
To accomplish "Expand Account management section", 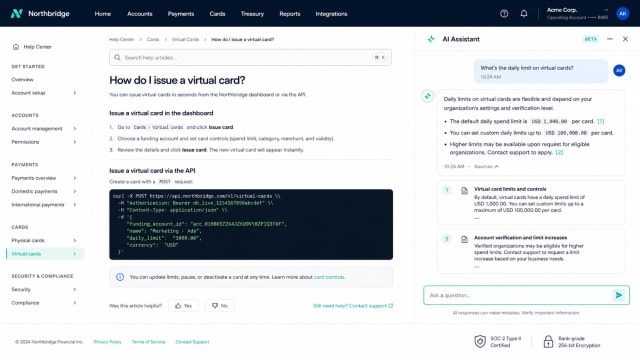I will click(75, 129).
